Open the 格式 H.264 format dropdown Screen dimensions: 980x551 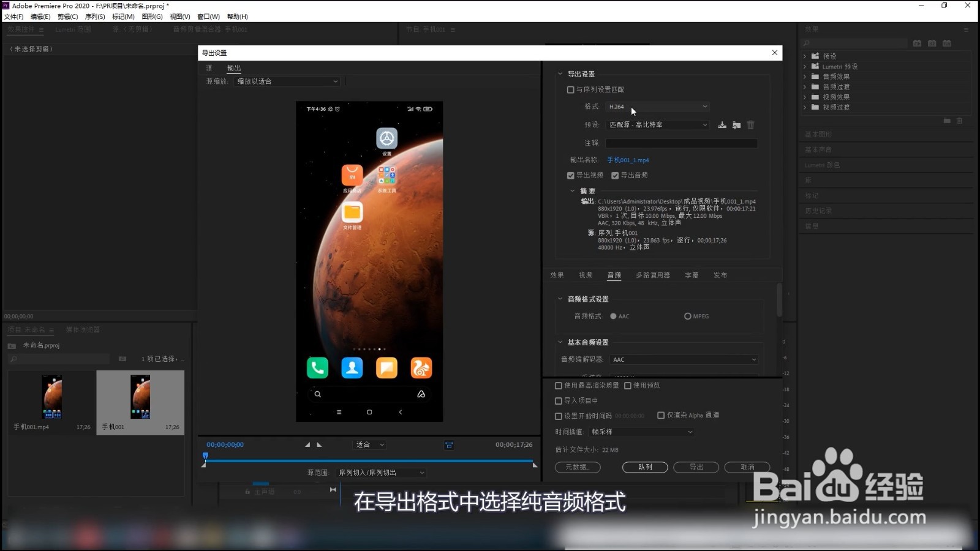coord(657,107)
